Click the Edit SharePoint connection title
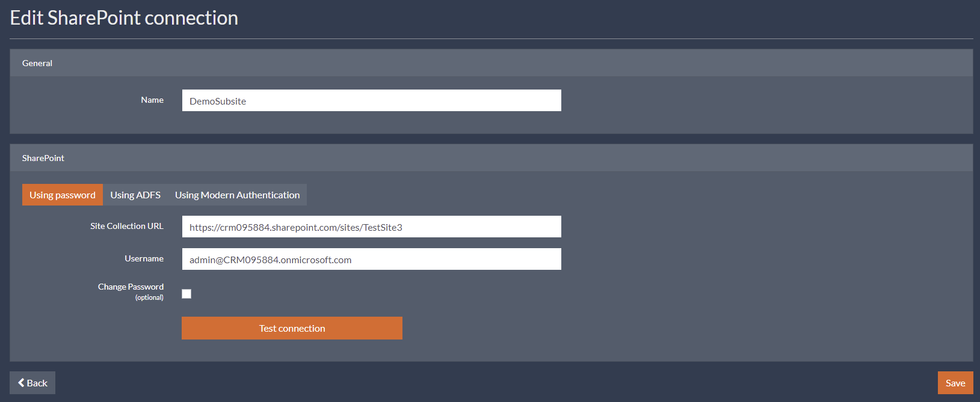 (124, 18)
